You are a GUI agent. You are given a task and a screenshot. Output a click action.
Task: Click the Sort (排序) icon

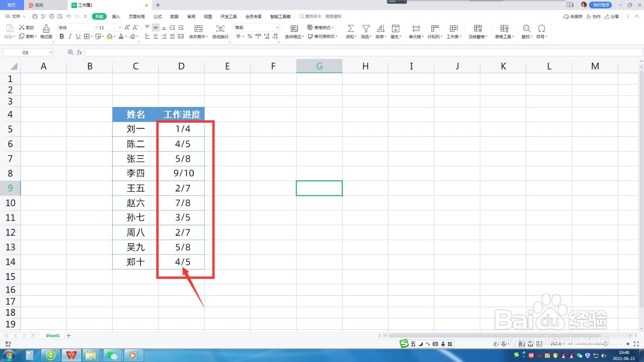380,29
